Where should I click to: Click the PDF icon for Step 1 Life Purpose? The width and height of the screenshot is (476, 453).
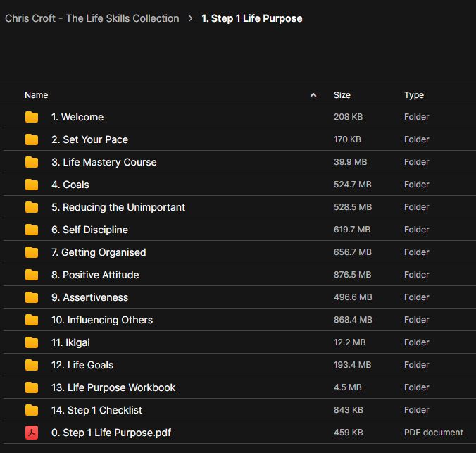(32, 433)
